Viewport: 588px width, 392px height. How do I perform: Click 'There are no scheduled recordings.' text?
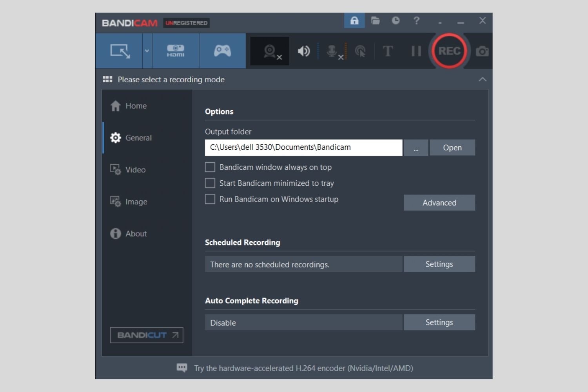270,265
